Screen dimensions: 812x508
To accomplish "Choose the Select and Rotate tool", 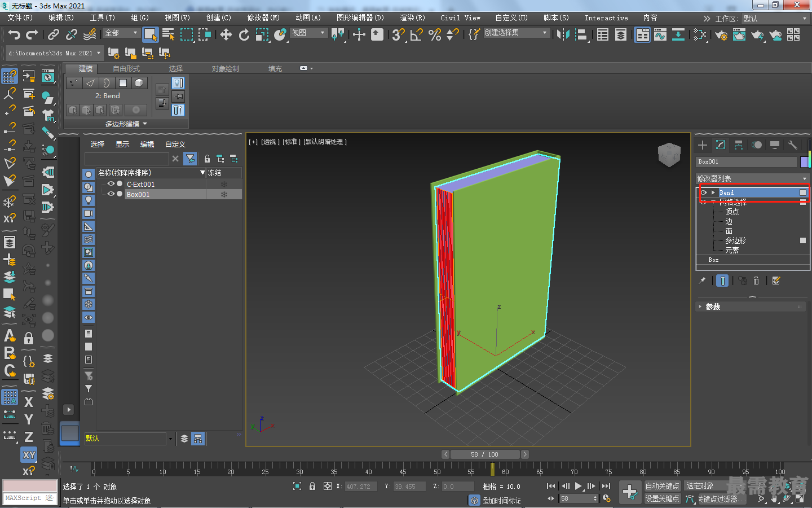I will pos(244,34).
